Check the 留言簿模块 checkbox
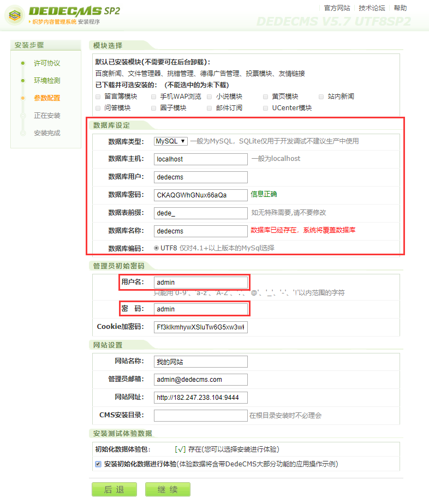 point(98,97)
